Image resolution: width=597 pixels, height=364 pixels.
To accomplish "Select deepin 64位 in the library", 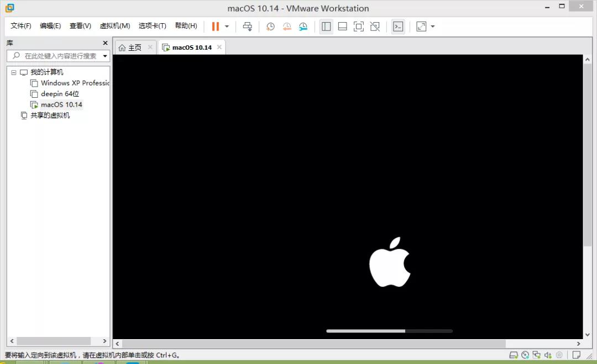I will (60, 94).
